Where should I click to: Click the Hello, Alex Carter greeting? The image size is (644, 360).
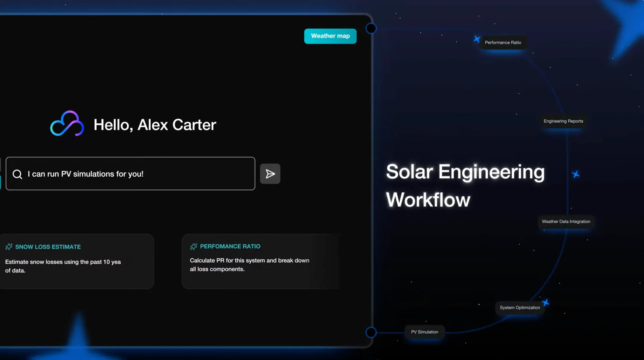155,125
